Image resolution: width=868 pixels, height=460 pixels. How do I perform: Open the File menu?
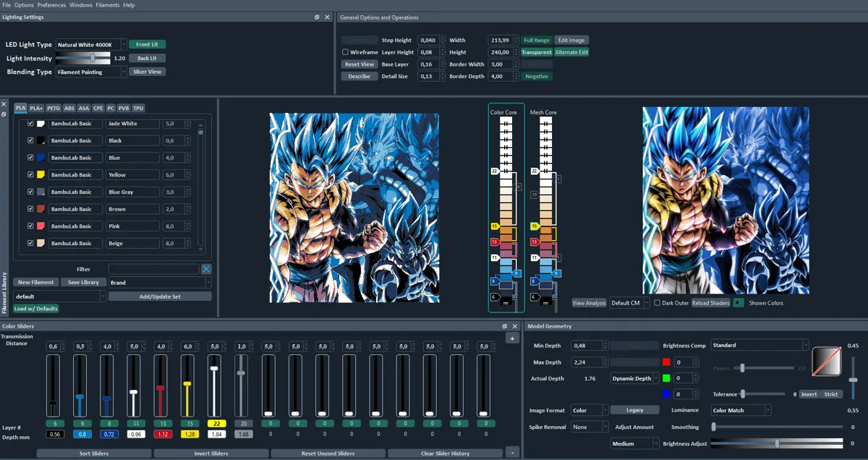coord(7,5)
